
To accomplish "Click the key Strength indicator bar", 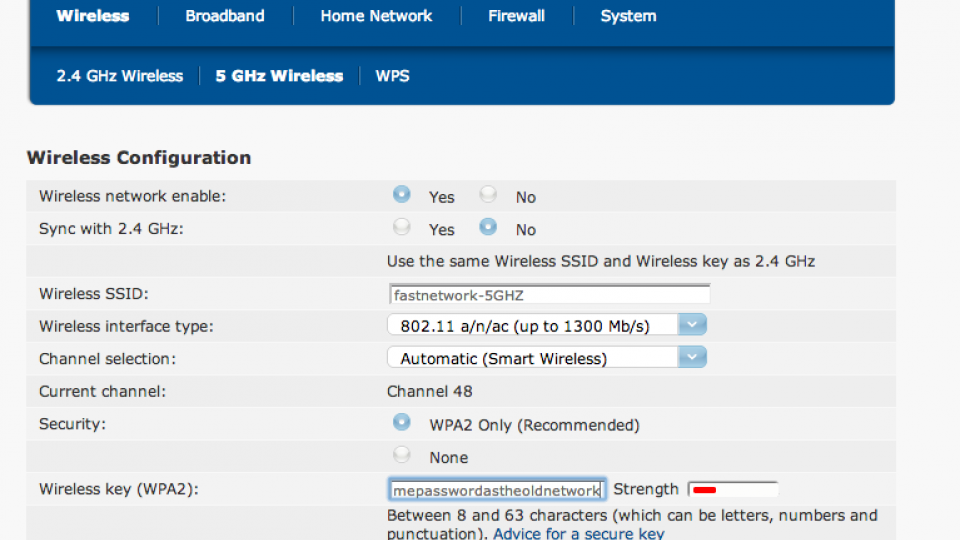I will tap(733, 490).
